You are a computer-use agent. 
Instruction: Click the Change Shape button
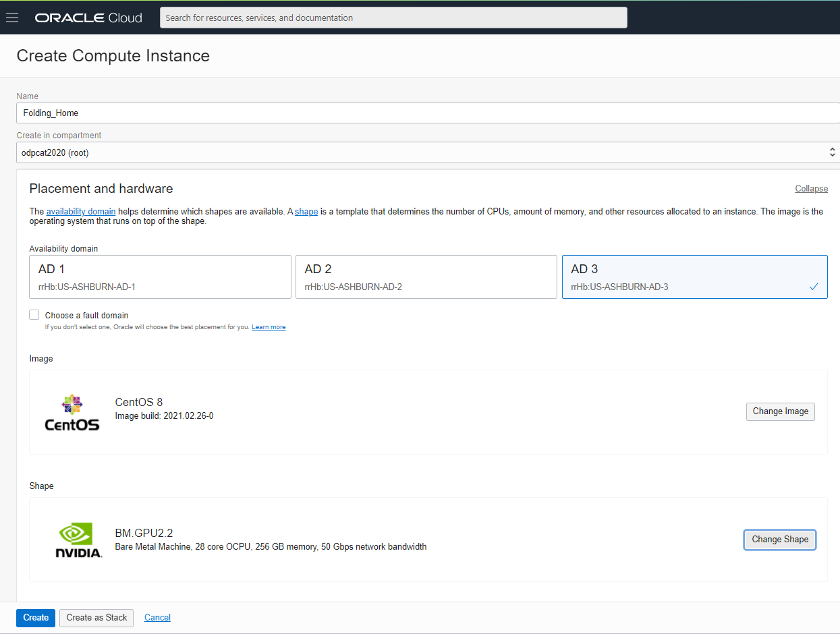(780, 540)
